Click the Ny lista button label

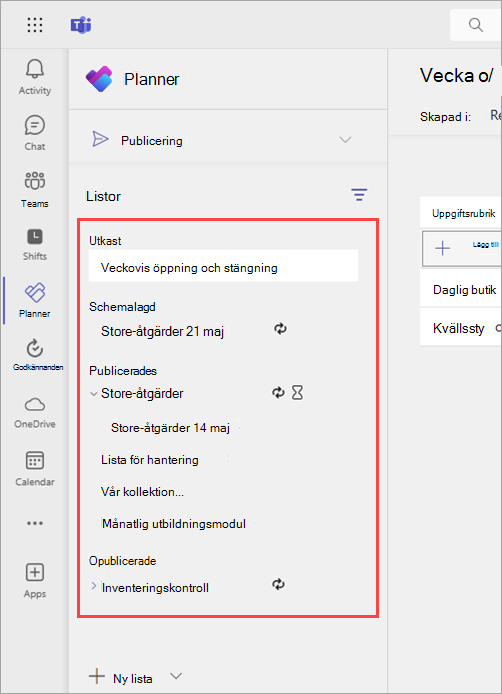click(133, 679)
